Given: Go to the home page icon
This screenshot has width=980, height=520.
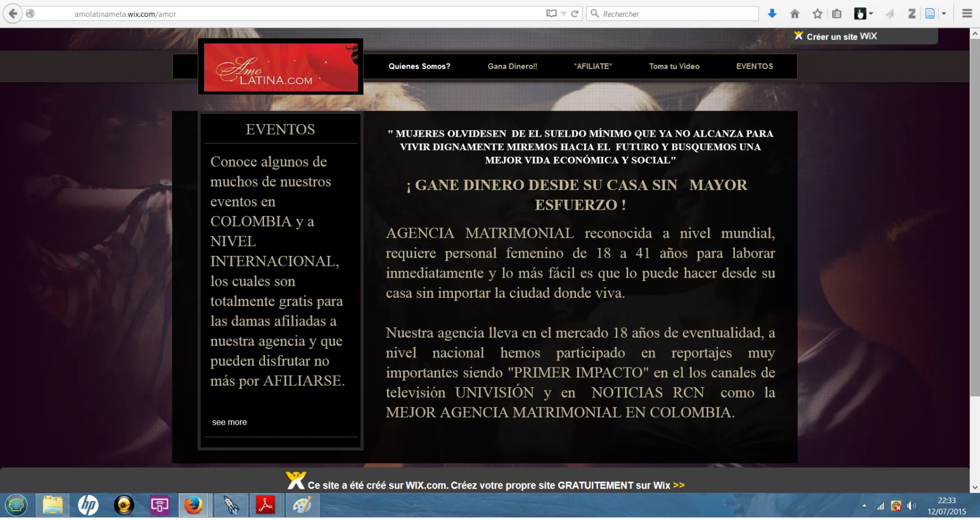Looking at the screenshot, I should 795,14.
